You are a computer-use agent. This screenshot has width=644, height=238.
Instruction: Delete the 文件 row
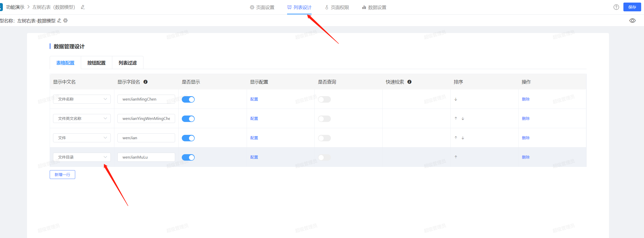coord(526,138)
